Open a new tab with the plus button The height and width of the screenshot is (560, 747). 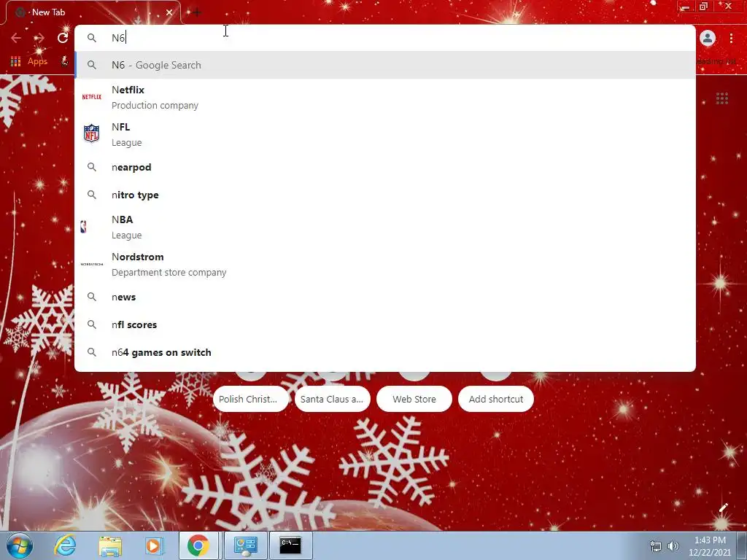196,12
